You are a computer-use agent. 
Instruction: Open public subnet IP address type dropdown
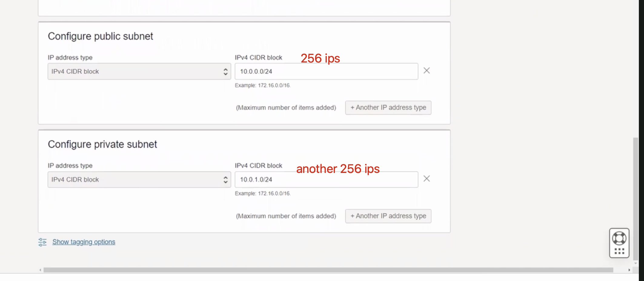(139, 72)
